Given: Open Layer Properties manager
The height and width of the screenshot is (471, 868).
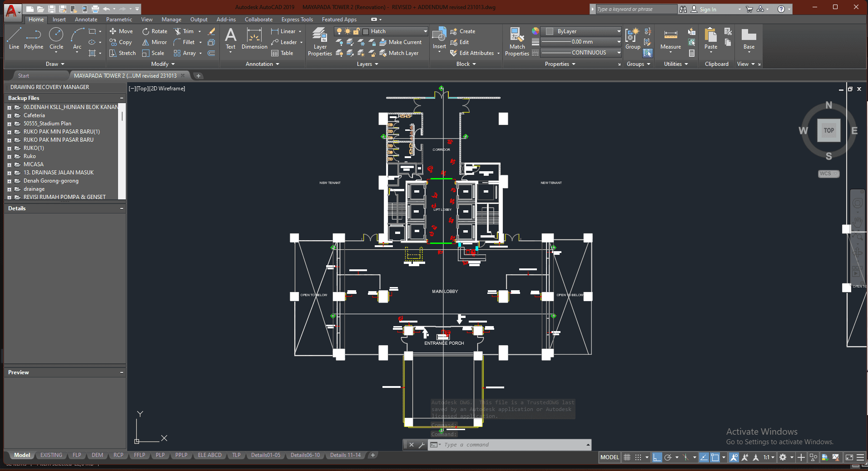Looking at the screenshot, I should (x=320, y=41).
